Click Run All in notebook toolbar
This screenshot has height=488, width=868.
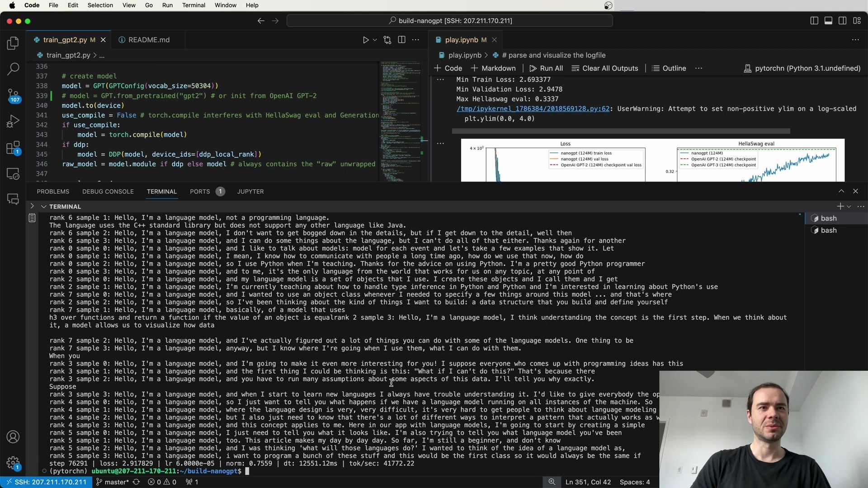[546, 68]
